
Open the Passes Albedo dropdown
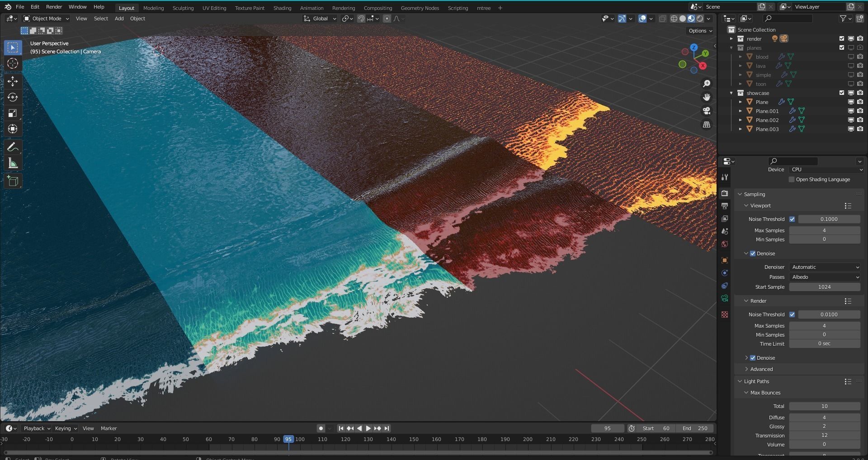(x=825, y=277)
